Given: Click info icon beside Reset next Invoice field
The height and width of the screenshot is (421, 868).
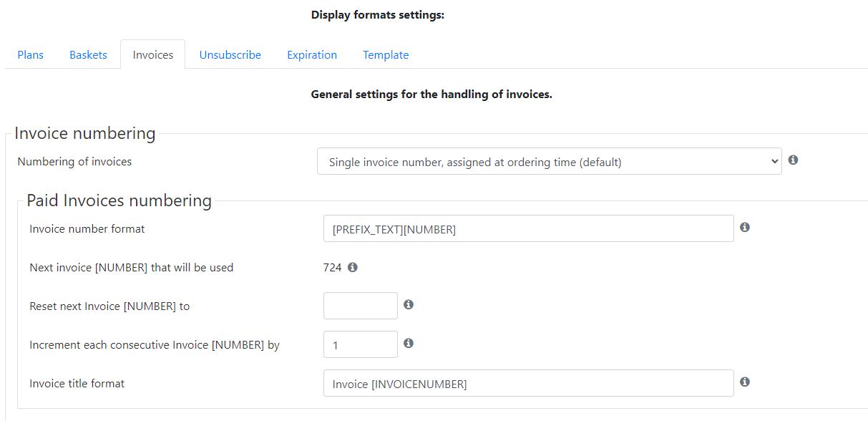Looking at the screenshot, I should coord(408,304).
